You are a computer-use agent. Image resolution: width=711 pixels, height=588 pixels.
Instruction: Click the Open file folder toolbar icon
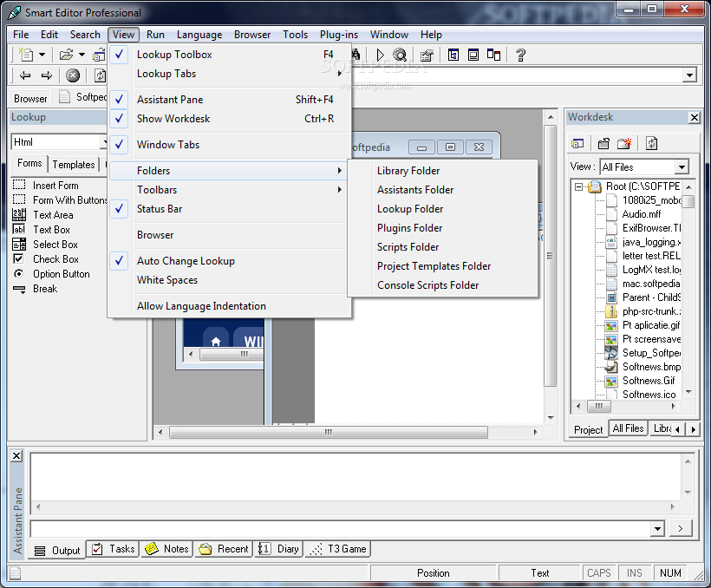(x=66, y=55)
